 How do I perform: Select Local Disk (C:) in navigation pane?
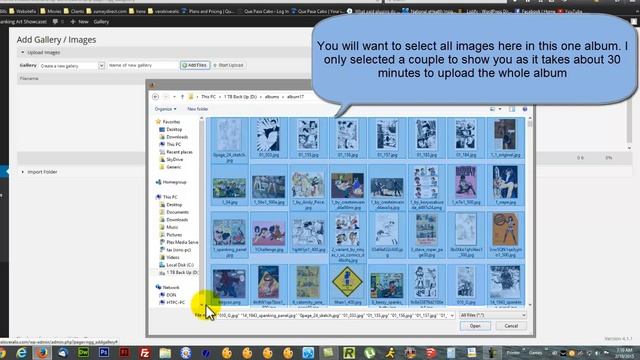coord(180,265)
